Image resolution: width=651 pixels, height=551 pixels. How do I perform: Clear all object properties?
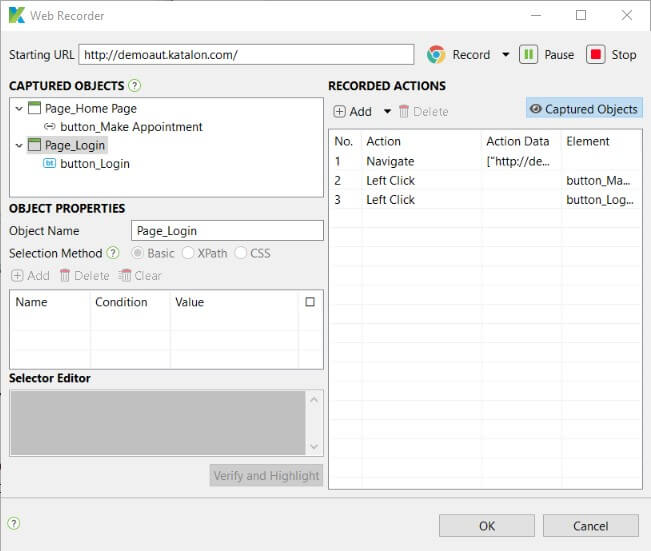tap(140, 276)
